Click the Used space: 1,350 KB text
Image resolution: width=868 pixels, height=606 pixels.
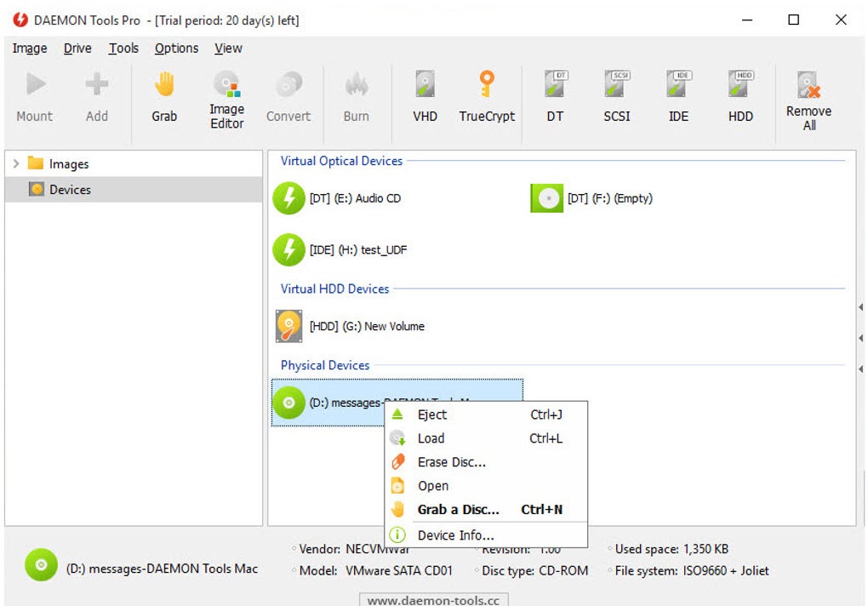click(x=671, y=549)
